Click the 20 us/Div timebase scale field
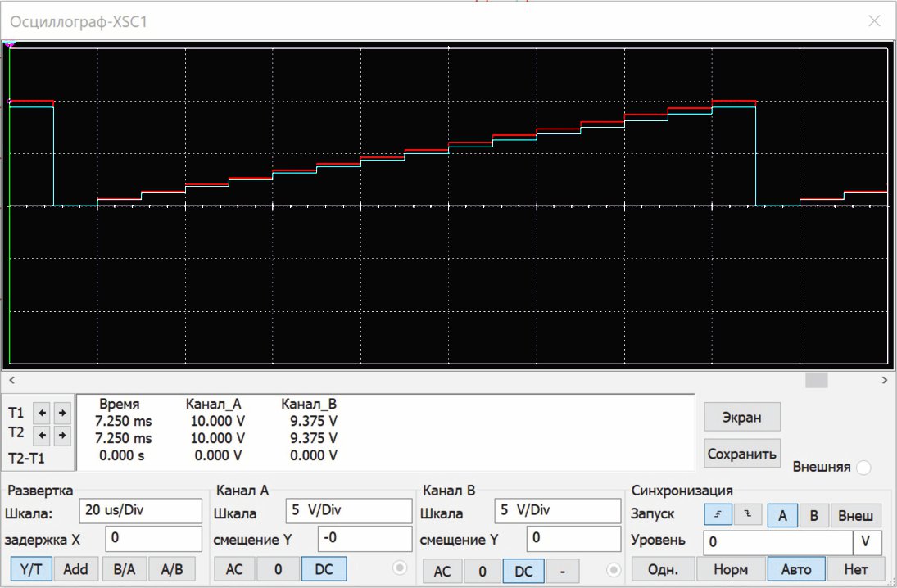 point(141,511)
